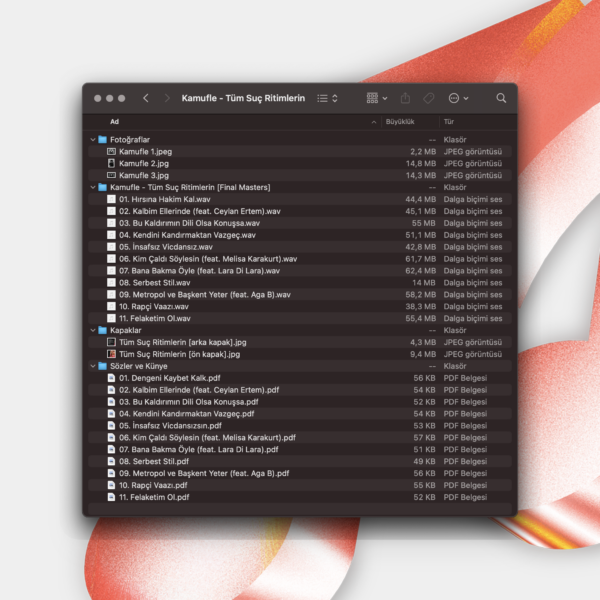This screenshot has width=600, height=600.
Task: Collapse the Kapaklar folder
Action: [x=93, y=330]
